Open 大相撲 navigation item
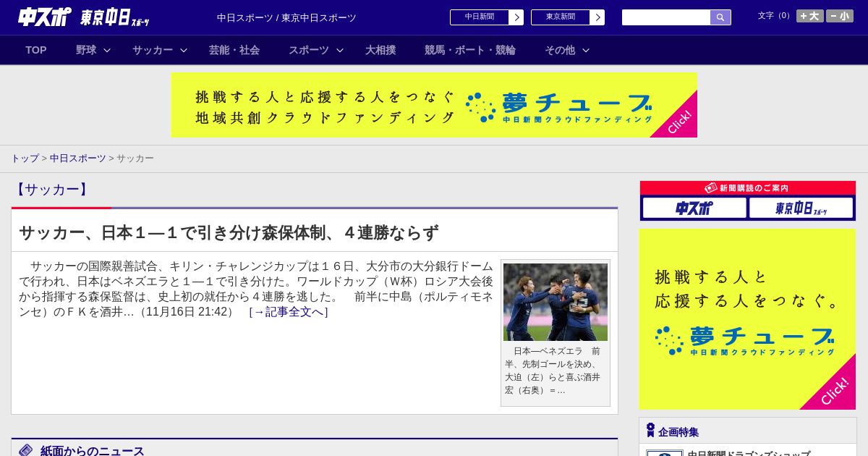This screenshot has width=868, height=456. (x=380, y=50)
